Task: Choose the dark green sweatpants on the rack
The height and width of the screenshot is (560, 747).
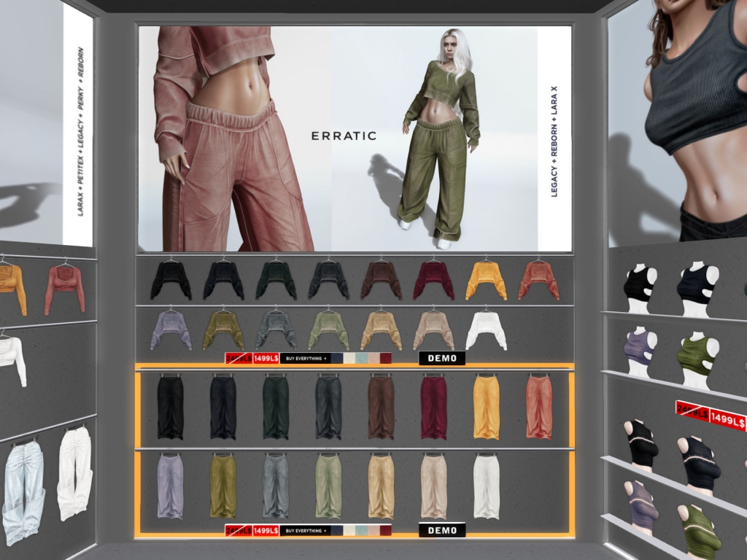Action: coord(276,408)
